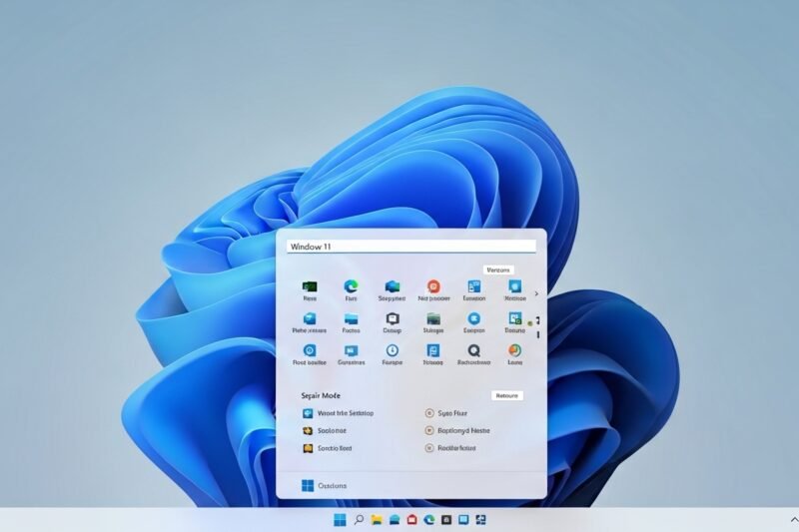
Task: Open the widgets grid icon at taskbar end
Action: click(480, 520)
